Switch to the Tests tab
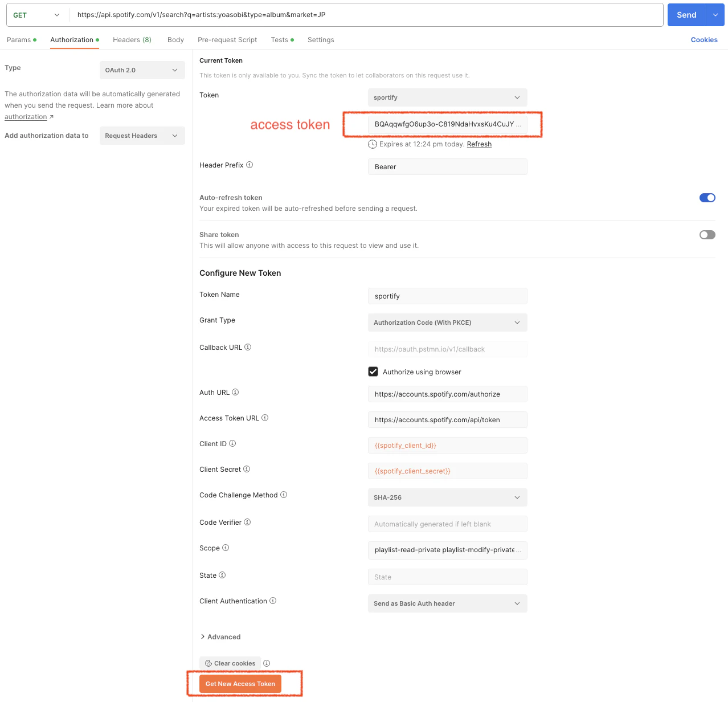728x702 pixels. [x=283, y=40]
